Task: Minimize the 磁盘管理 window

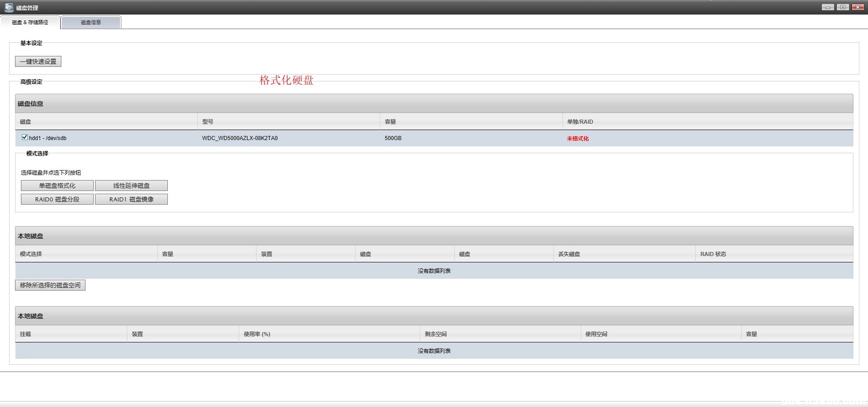Action: click(828, 7)
